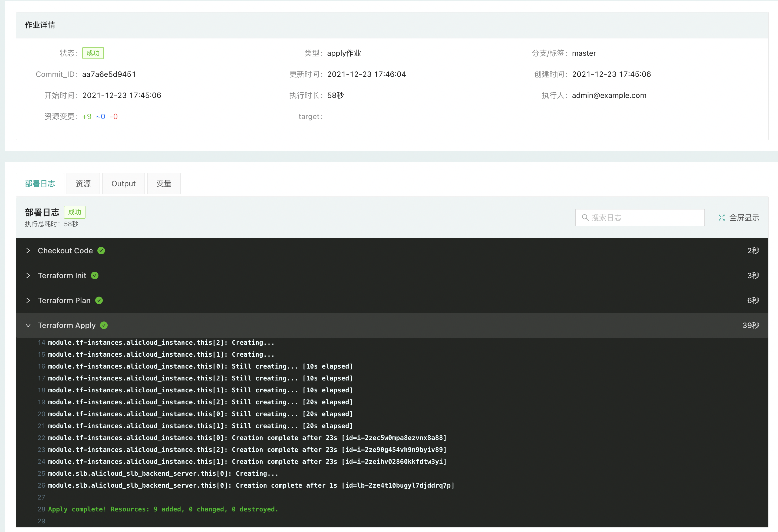Screen dimensions: 778x532
Task: Click the +9 resource added count
Action: (87, 117)
